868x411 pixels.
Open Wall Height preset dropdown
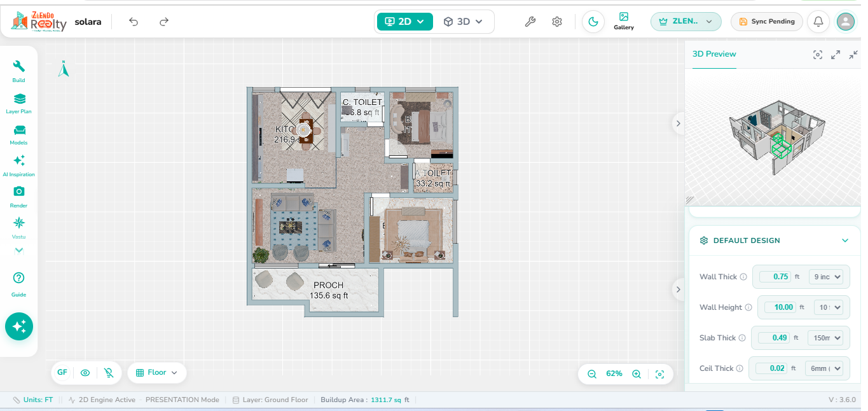click(829, 307)
